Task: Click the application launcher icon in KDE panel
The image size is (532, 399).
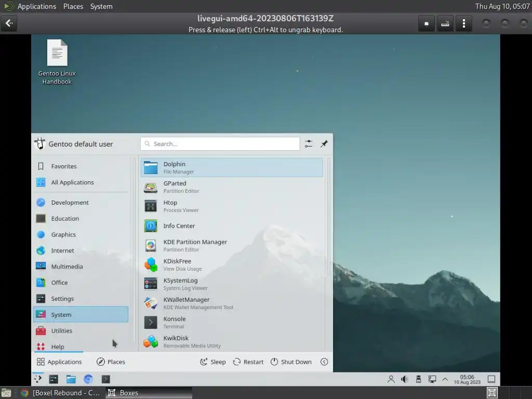Action: click(38, 379)
